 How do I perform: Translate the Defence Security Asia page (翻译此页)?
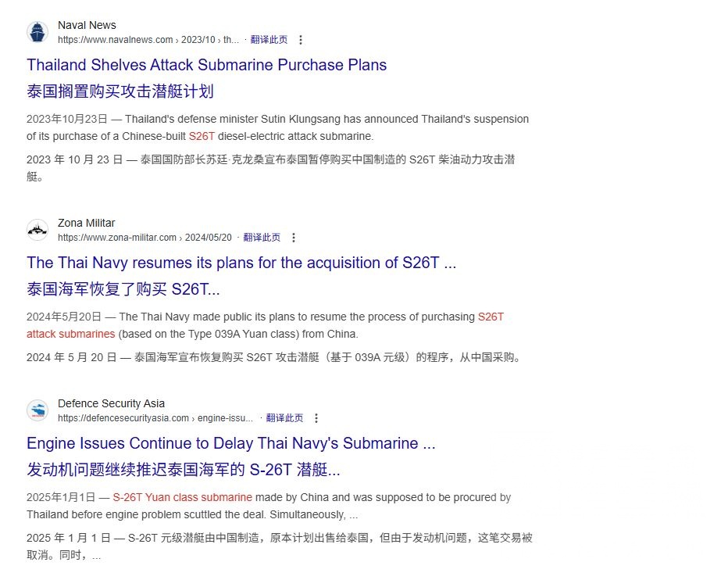click(x=284, y=418)
